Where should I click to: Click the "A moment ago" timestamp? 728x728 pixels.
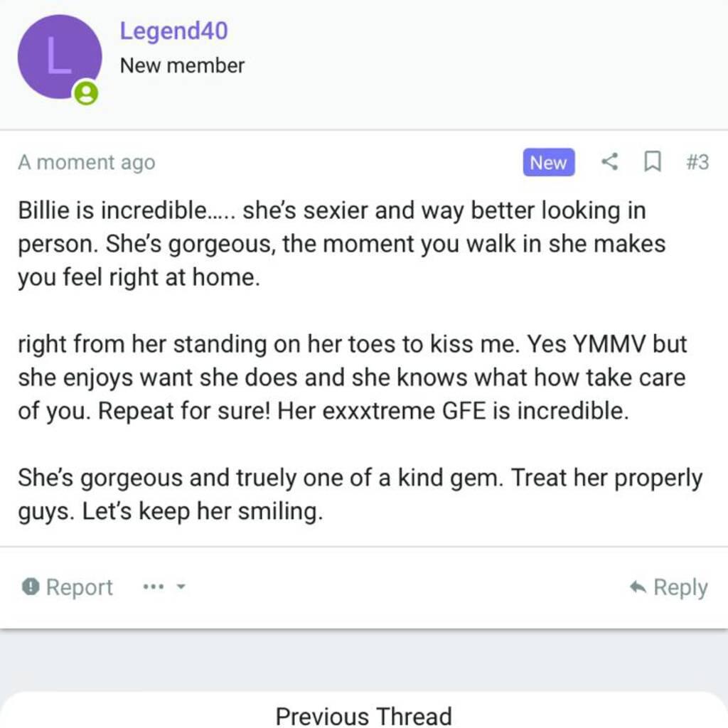(86, 163)
